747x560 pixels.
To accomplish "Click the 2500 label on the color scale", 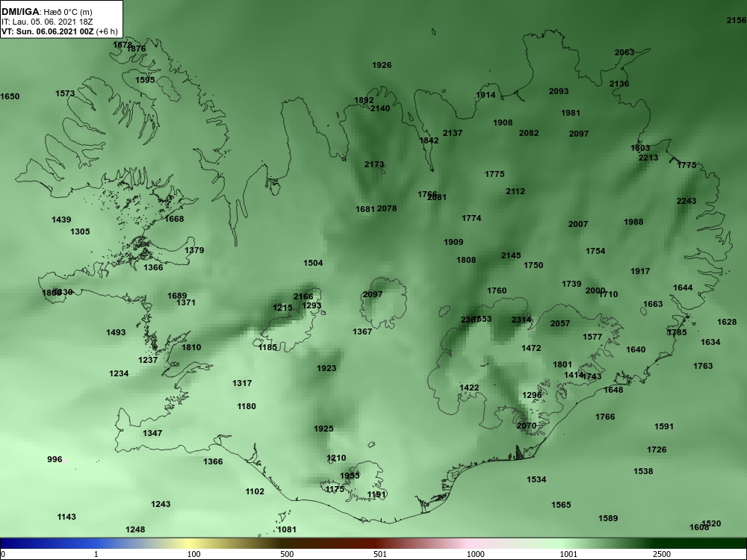I will point(661,554).
